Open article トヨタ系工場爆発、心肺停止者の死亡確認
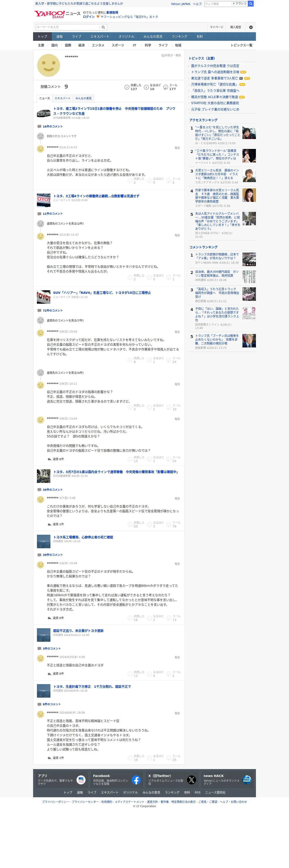 coord(83,537)
